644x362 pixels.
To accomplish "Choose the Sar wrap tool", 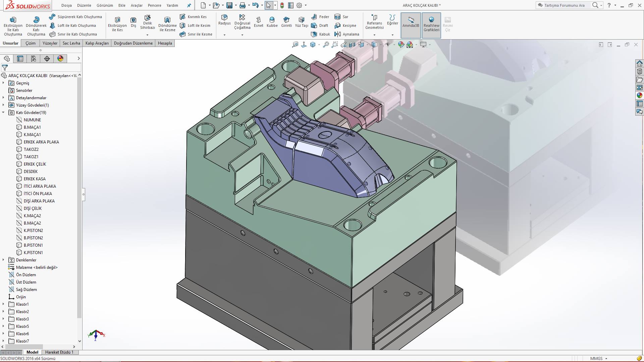I will (x=341, y=17).
